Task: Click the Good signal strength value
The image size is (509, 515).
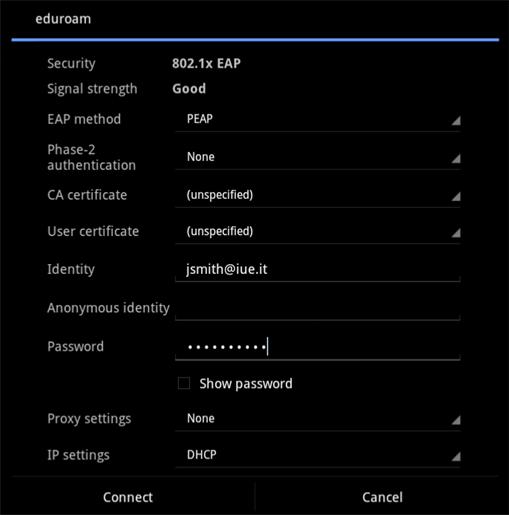Action: coord(189,89)
